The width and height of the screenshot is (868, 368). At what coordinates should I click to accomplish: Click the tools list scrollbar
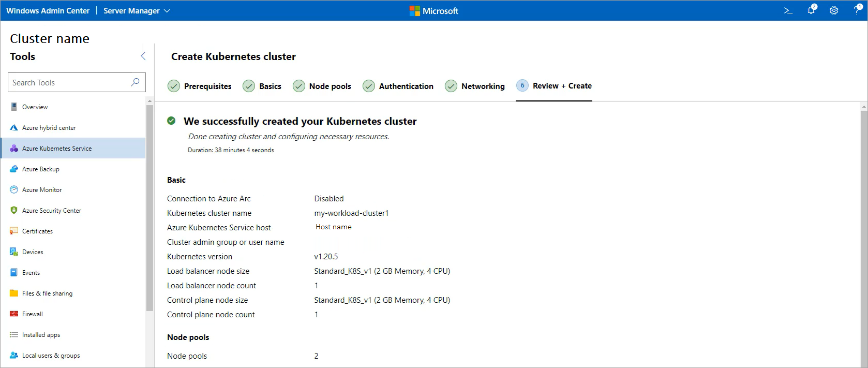(x=149, y=207)
